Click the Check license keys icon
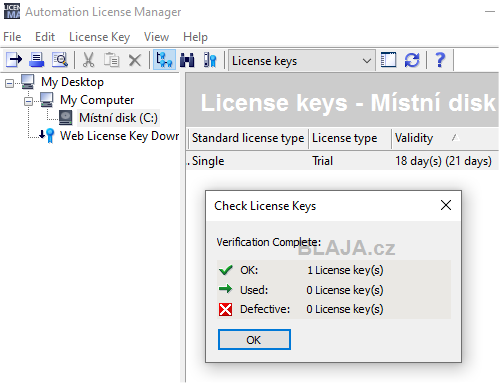Image resolution: width=499 pixels, height=383 pixels. pyautogui.click(x=210, y=60)
